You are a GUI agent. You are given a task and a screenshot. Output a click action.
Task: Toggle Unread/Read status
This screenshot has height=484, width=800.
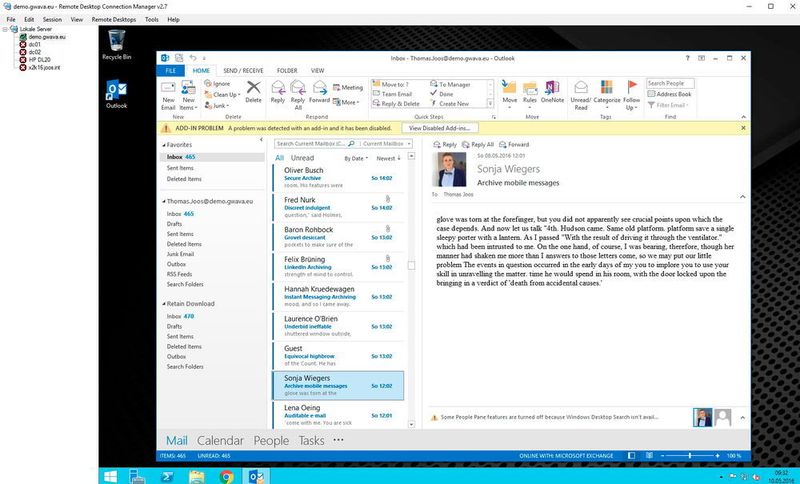coord(581,95)
